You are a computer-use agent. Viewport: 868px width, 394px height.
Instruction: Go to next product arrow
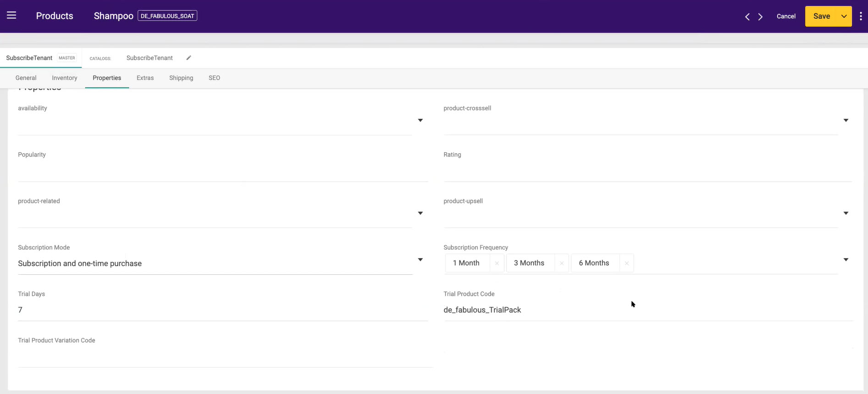(x=760, y=17)
